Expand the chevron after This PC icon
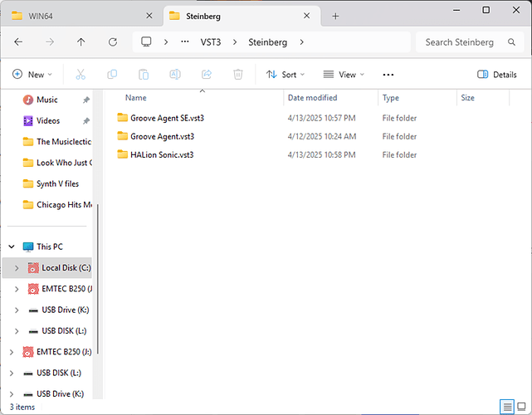This screenshot has height=415, width=532. click(166, 42)
